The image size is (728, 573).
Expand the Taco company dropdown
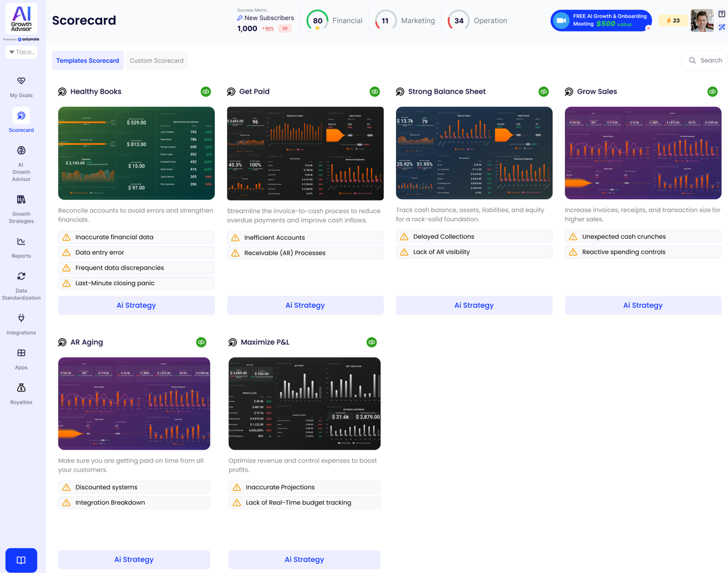(x=21, y=52)
